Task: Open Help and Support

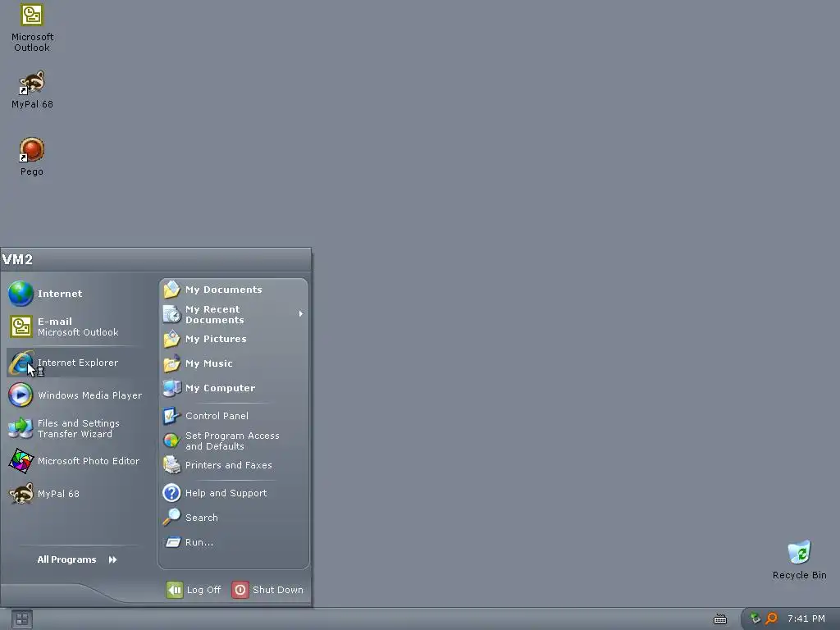Action: click(x=234, y=493)
